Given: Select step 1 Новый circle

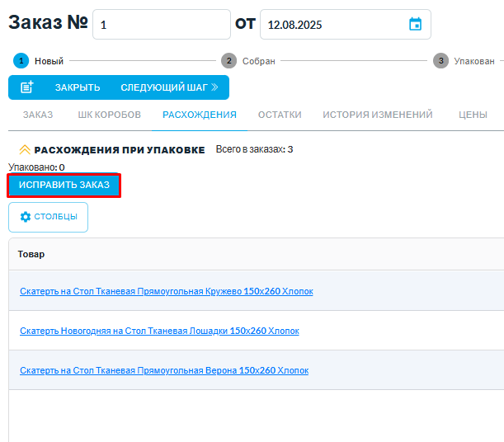Looking at the screenshot, I should 21,61.
